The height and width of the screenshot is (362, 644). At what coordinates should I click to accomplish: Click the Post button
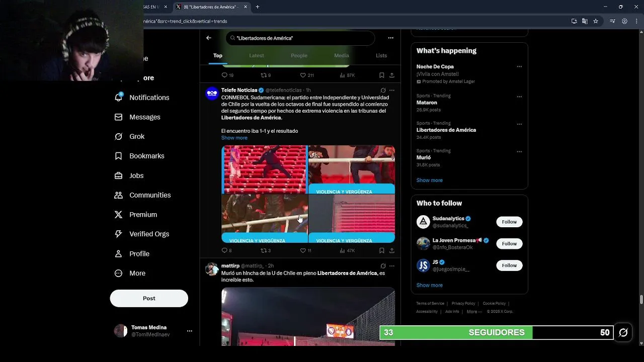149,298
